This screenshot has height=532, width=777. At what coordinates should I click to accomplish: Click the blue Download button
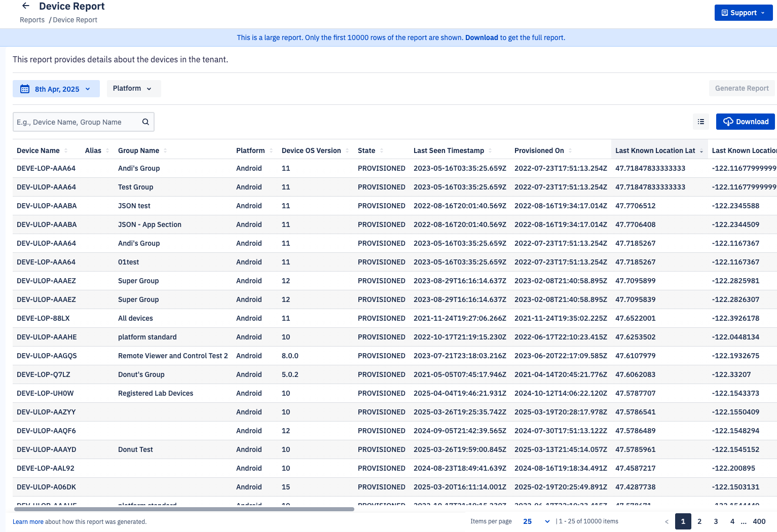[x=746, y=122]
